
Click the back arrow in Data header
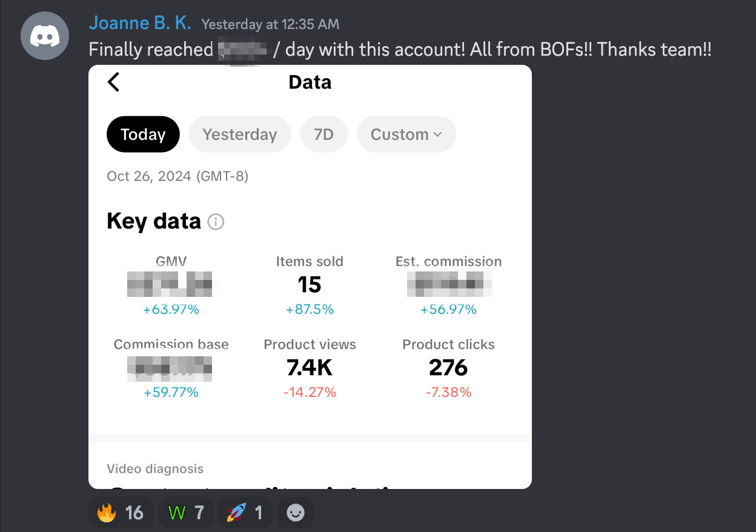click(113, 82)
